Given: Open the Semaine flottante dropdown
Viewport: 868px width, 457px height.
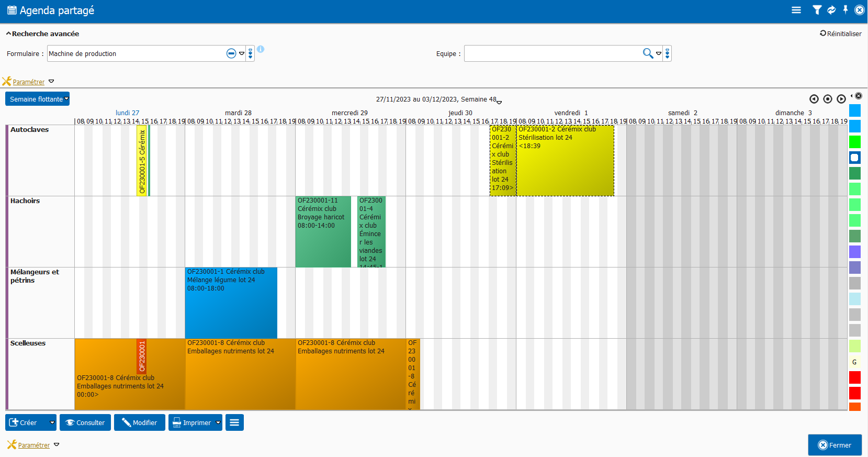Looking at the screenshot, I should (x=37, y=99).
